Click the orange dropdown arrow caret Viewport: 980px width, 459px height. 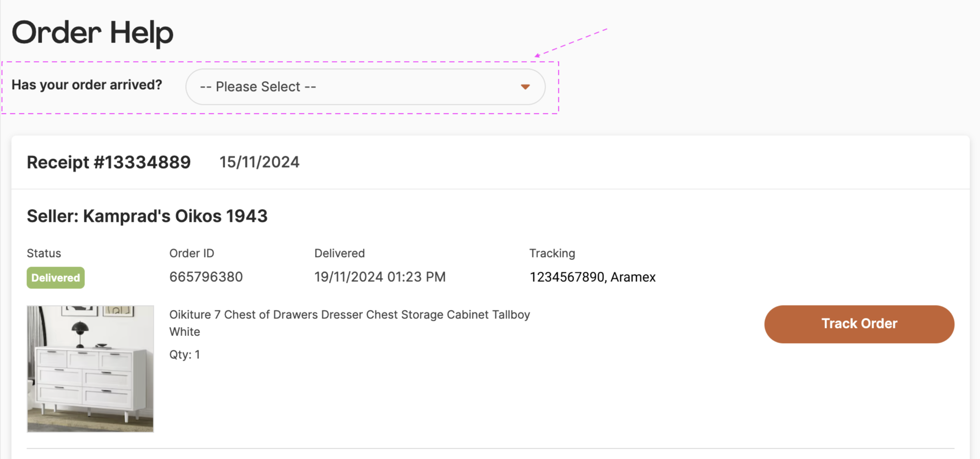525,87
